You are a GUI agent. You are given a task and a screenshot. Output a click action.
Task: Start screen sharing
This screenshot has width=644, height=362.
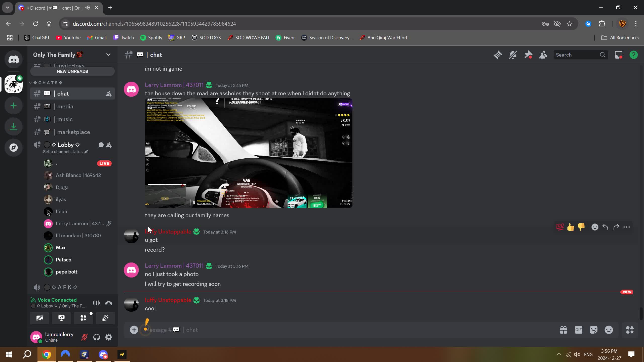pyautogui.click(x=61, y=318)
